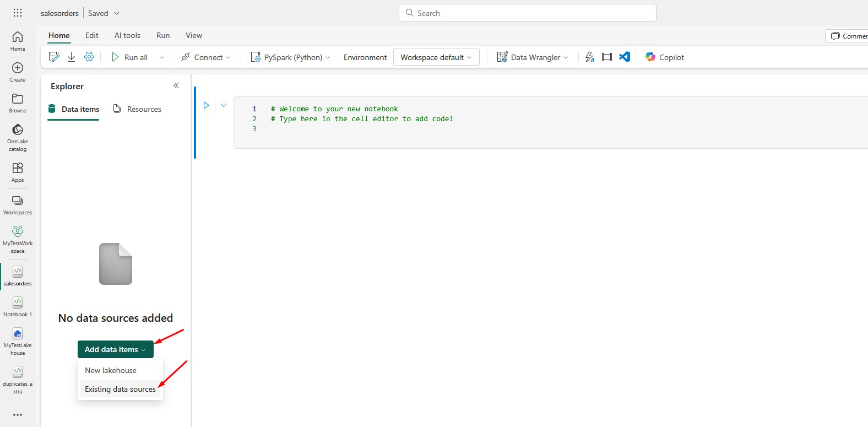Click line number 3 in the code cell
This screenshot has width=868, height=427.
254,128
